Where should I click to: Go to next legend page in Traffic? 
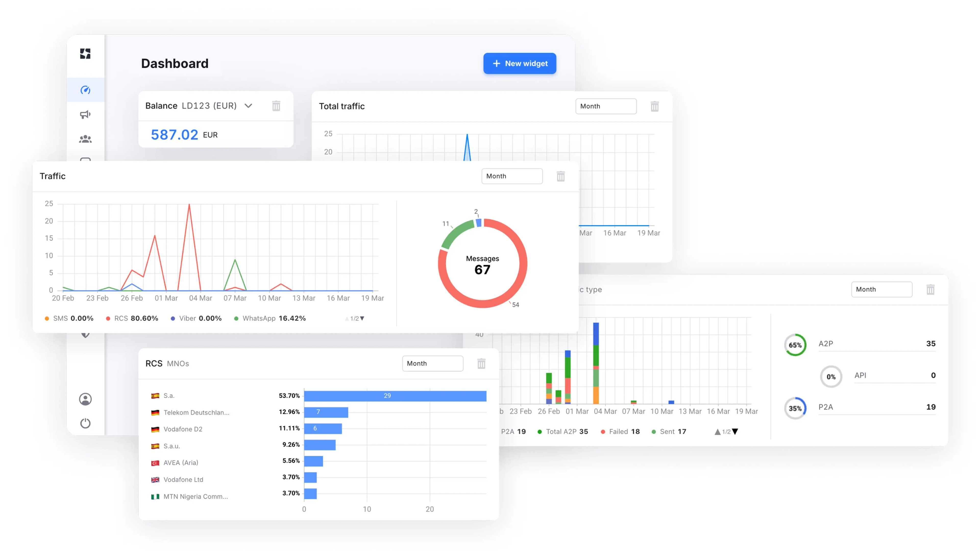362,318
